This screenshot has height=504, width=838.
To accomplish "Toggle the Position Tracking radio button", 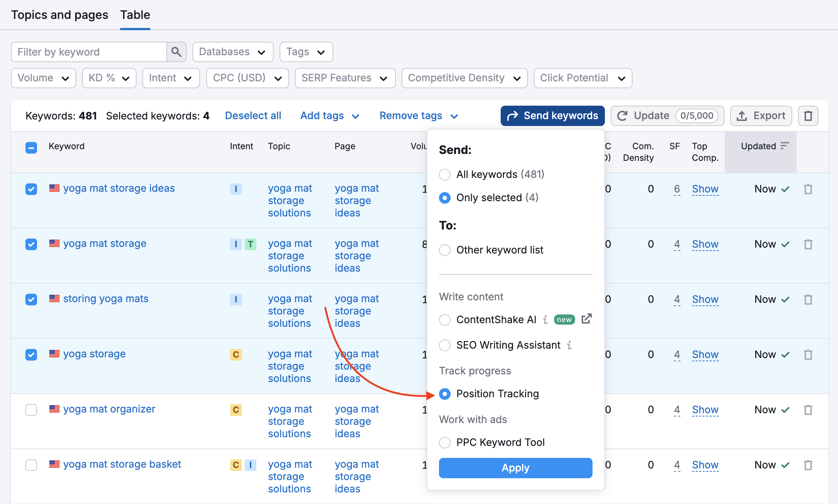I will coord(445,394).
